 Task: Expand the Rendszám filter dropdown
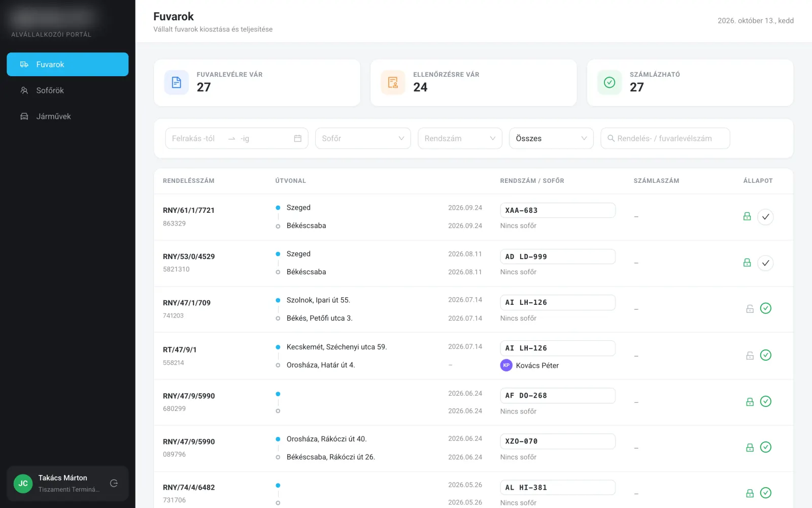pyautogui.click(x=460, y=138)
